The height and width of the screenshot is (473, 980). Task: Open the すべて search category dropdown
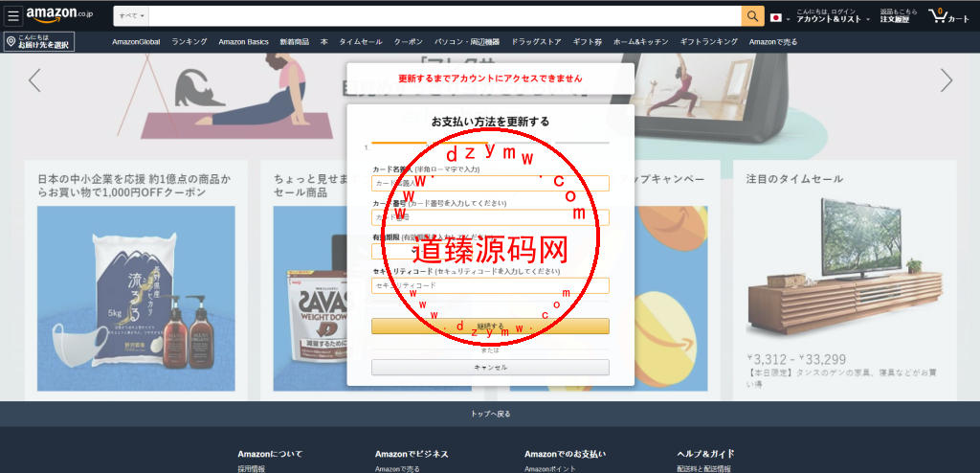(132, 15)
